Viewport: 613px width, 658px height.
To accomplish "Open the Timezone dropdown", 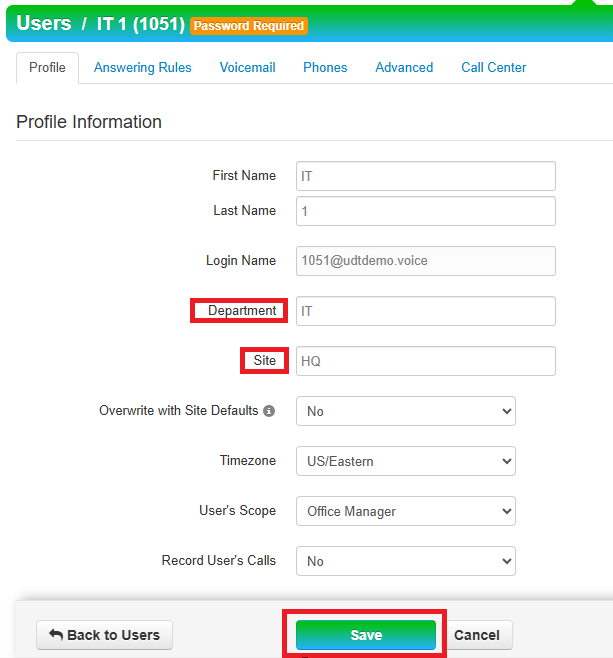I will pos(405,461).
